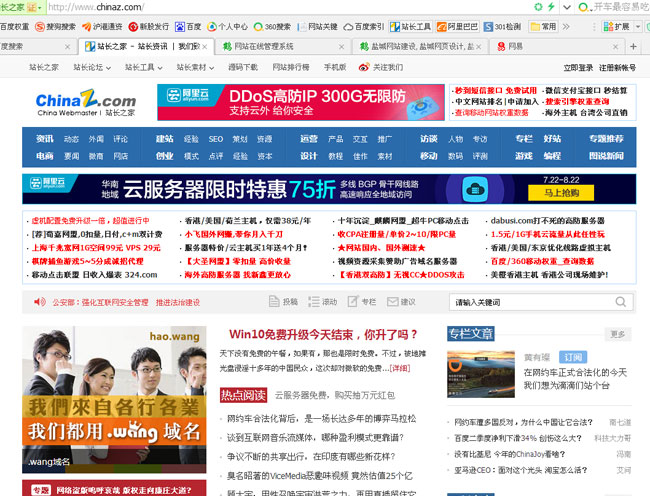650x496 pixels.
Task: Click the 订阅 subscribe button
Action: click(x=572, y=357)
